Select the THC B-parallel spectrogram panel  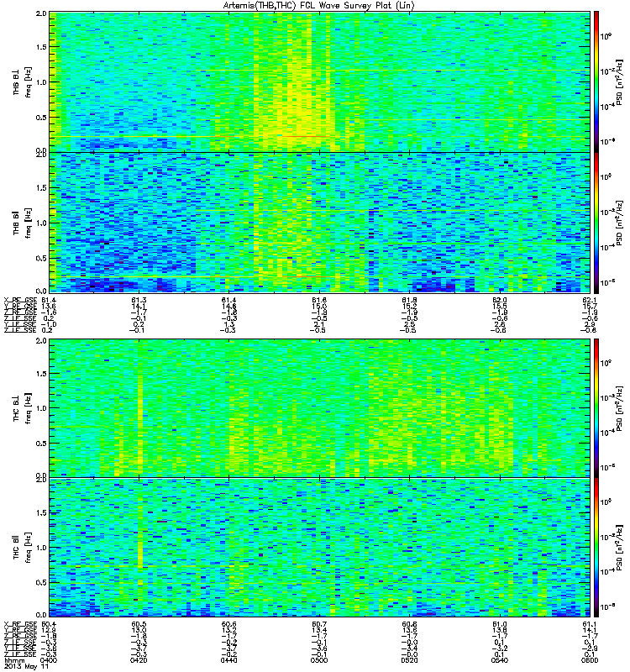coord(320,548)
